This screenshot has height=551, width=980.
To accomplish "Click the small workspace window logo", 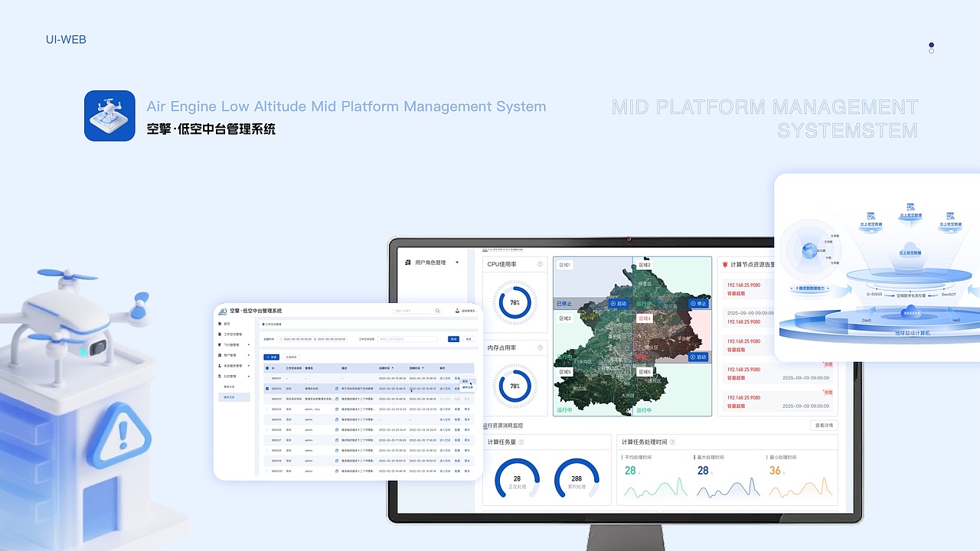I will pos(222,311).
